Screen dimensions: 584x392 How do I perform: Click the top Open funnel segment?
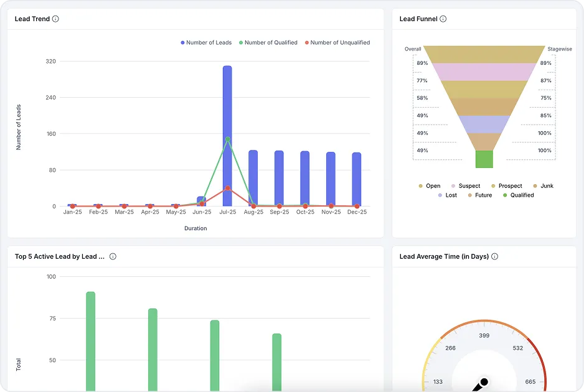pyautogui.click(x=484, y=54)
